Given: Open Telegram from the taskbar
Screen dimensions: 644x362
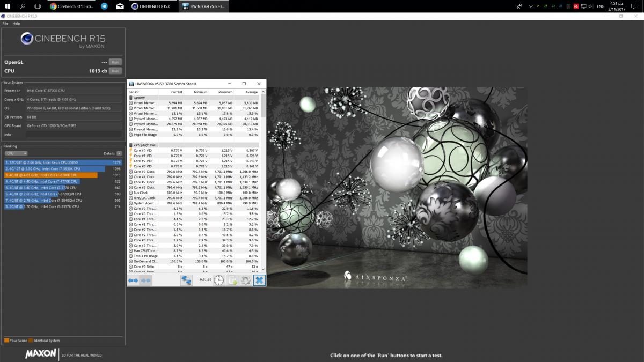Looking at the screenshot, I should (x=104, y=6).
